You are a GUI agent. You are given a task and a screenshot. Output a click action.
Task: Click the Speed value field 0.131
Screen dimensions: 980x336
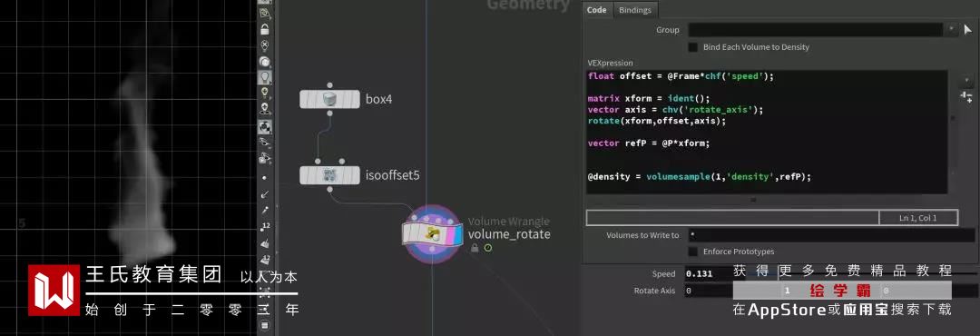708,274
